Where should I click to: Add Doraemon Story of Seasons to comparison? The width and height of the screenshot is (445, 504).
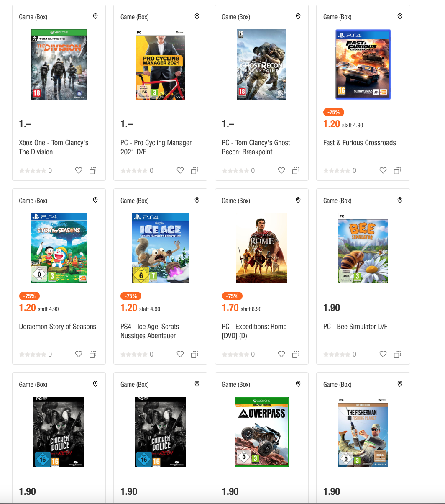(93, 354)
